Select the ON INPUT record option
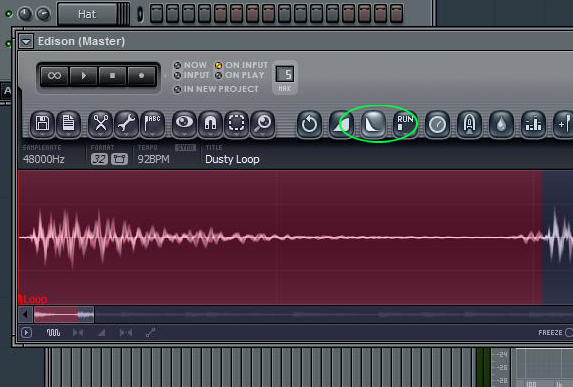The image size is (573, 387). [x=241, y=65]
